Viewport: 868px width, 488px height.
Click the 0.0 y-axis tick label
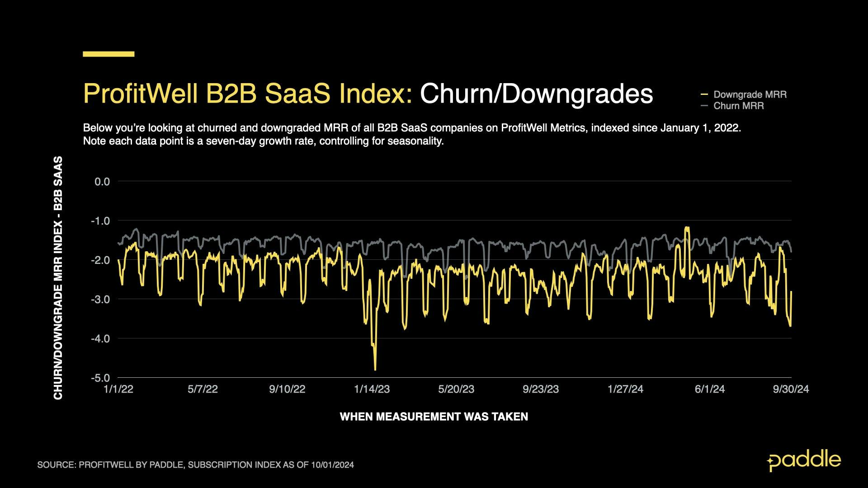102,182
